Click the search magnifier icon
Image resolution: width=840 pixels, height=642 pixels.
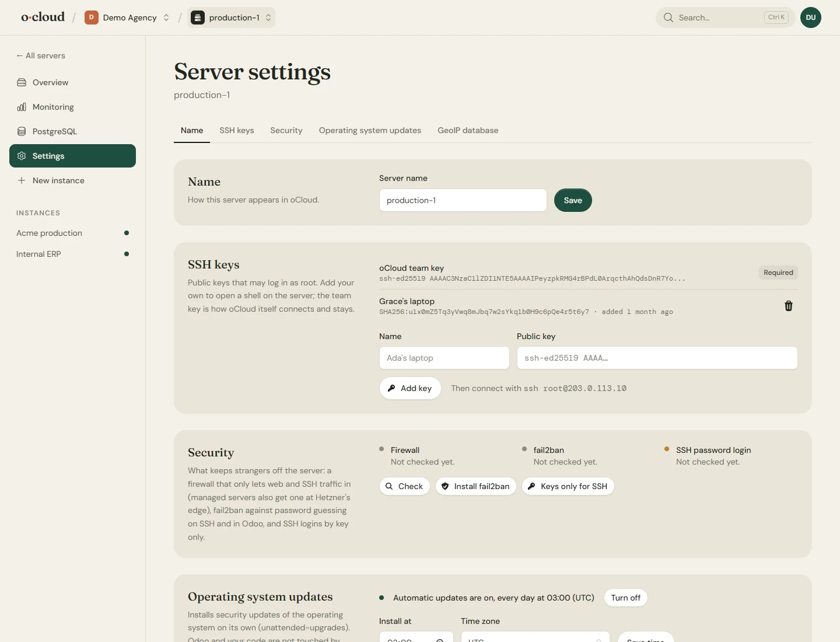tap(668, 18)
